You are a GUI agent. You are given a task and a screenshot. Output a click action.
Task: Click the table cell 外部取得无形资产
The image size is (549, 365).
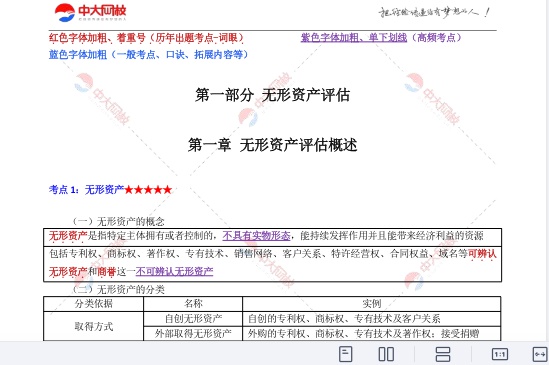[x=193, y=333]
